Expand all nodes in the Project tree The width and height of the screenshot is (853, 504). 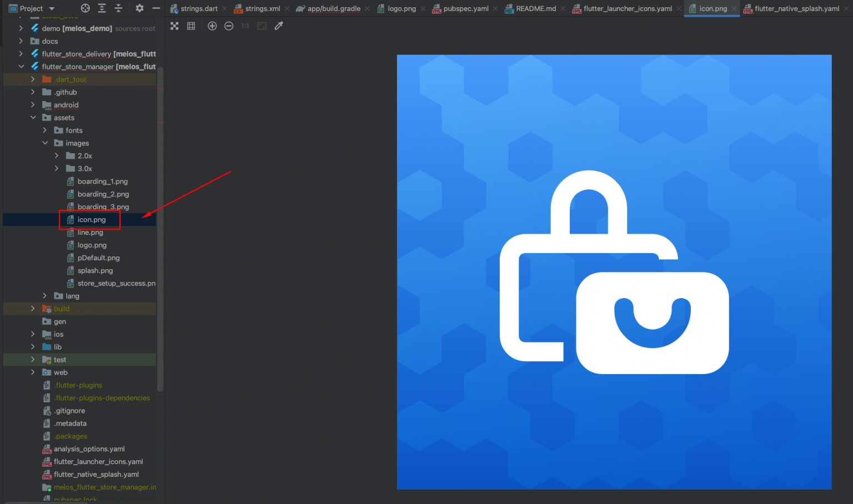click(101, 8)
